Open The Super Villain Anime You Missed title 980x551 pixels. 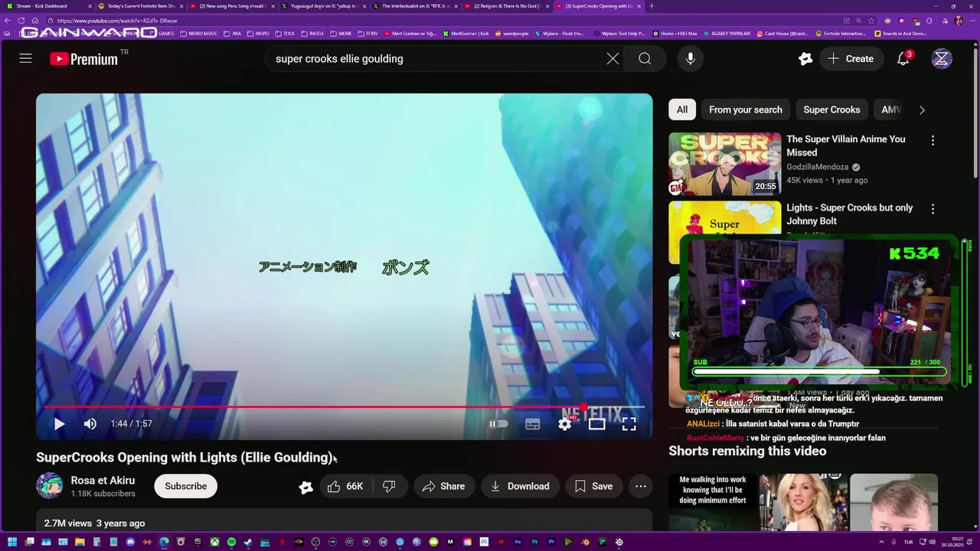[x=846, y=145]
